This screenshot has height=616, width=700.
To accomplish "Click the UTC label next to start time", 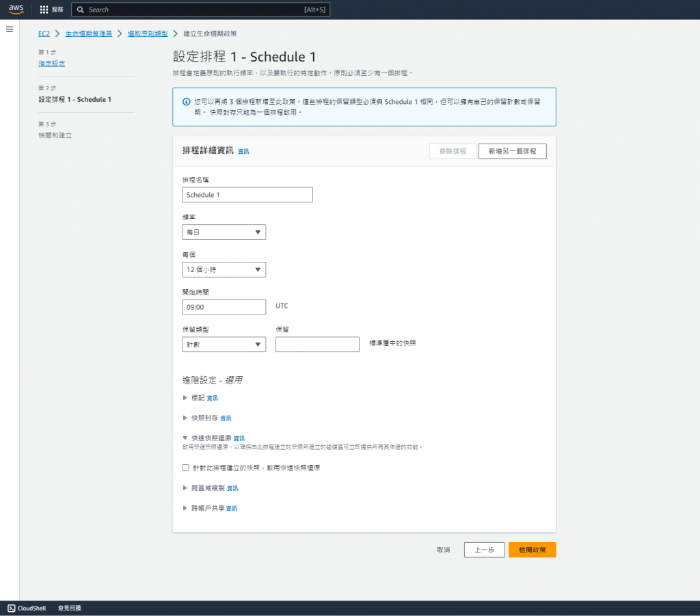I will click(x=282, y=306).
